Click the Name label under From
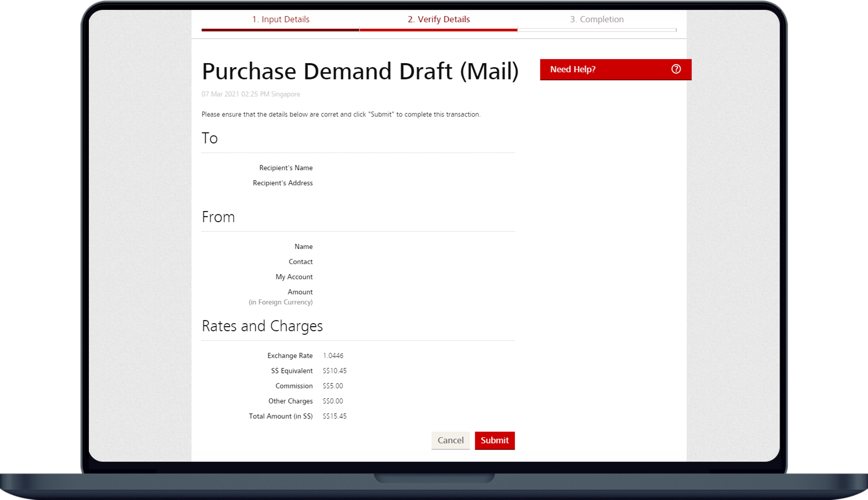The image size is (868, 500). click(x=304, y=247)
